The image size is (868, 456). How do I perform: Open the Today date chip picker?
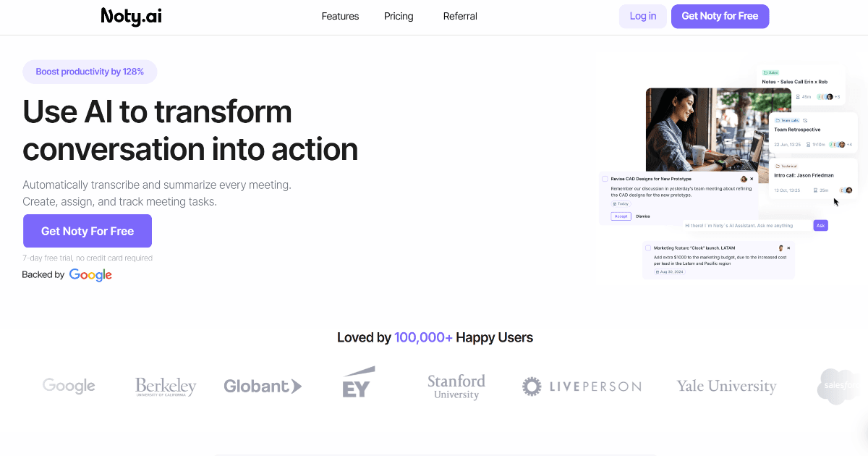point(621,203)
